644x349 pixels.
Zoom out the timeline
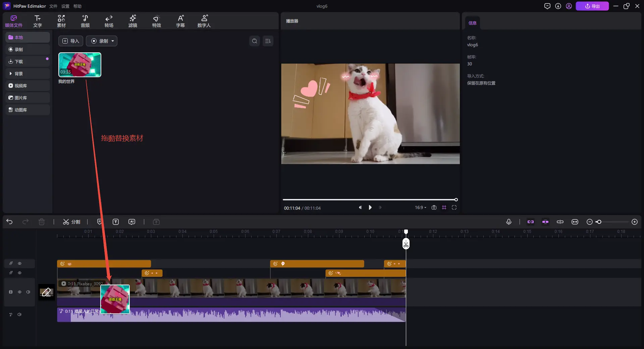(x=589, y=222)
